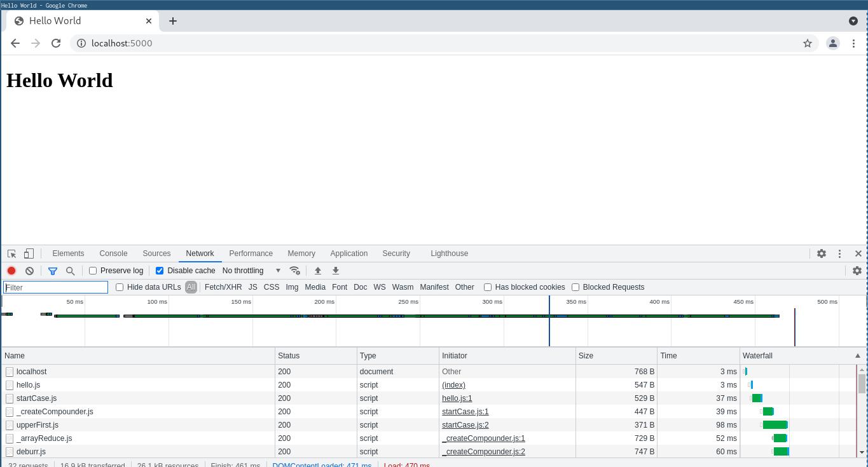The width and height of the screenshot is (868, 467).
Task: Open a new tab with plus button
Action: tap(172, 21)
